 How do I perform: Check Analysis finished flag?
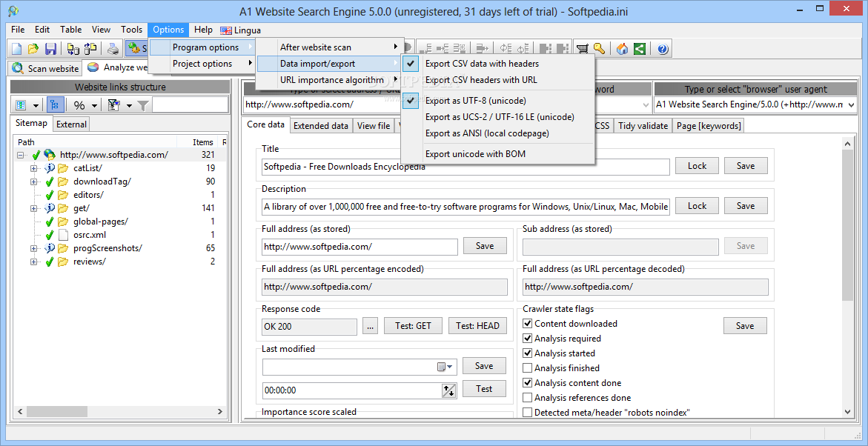pyautogui.click(x=528, y=368)
